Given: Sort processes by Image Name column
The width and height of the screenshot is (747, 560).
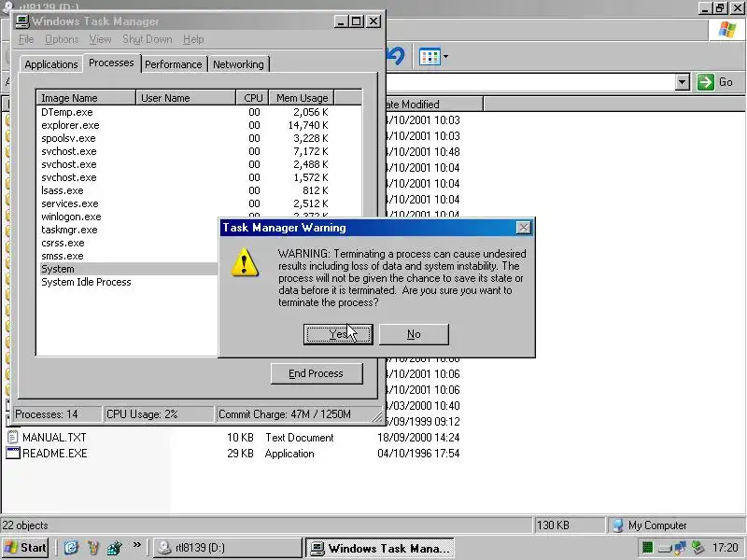Looking at the screenshot, I should point(86,98).
